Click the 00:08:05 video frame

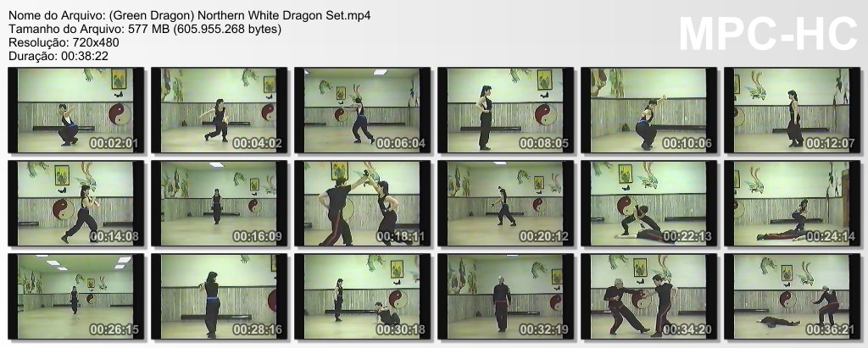pos(506,110)
